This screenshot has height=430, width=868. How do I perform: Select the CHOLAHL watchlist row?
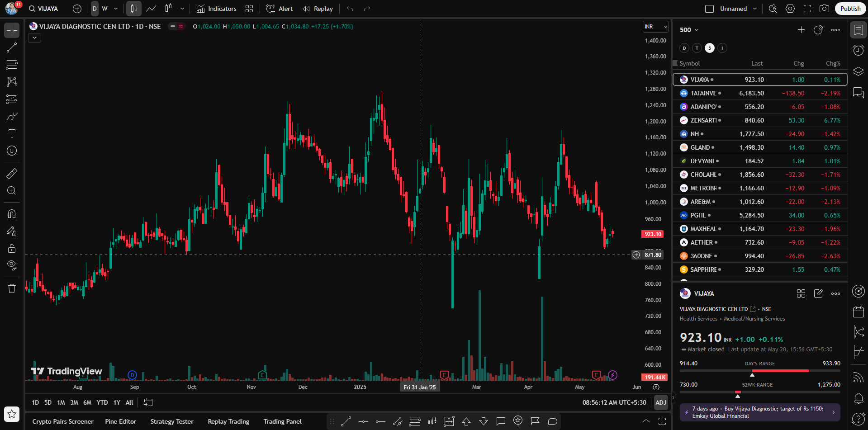(x=760, y=175)
